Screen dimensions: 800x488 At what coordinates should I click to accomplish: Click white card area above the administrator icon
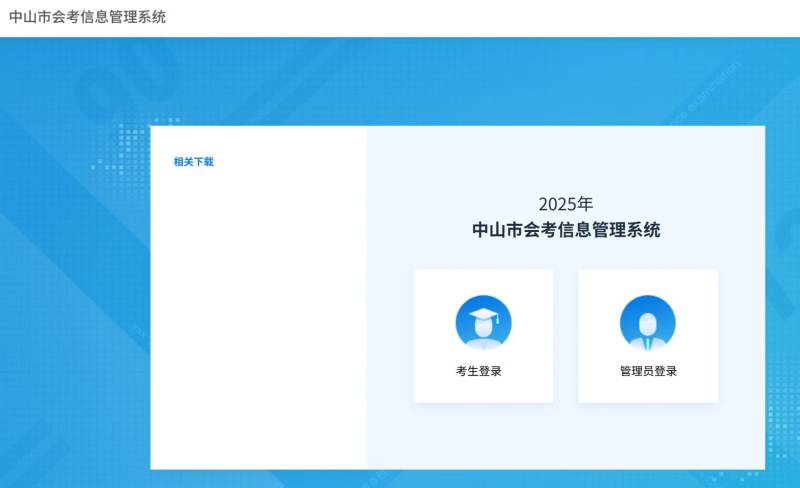tap(648, 281)
